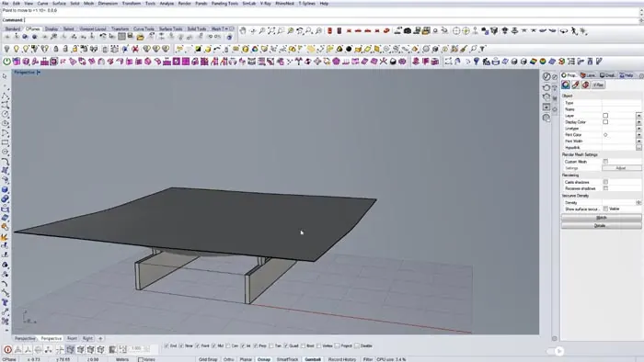Switch to the Front viewport tab
The height and width of the screenshot is (362, 644).
click(x=72, y=339)
